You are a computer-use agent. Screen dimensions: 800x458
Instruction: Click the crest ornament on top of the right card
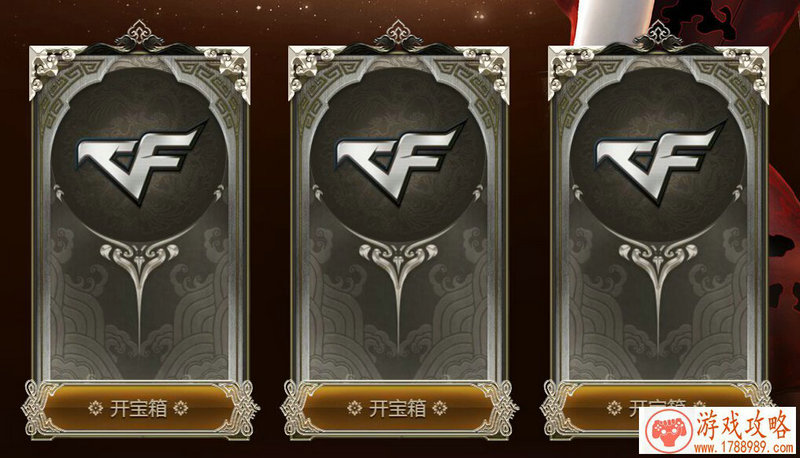point(658,37)
